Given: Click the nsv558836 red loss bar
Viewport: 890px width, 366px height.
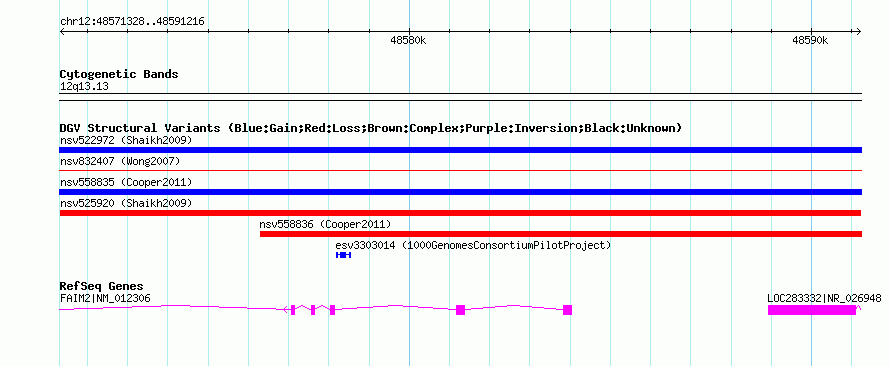Looking at the screenshot, I should (x=561, y=234).
